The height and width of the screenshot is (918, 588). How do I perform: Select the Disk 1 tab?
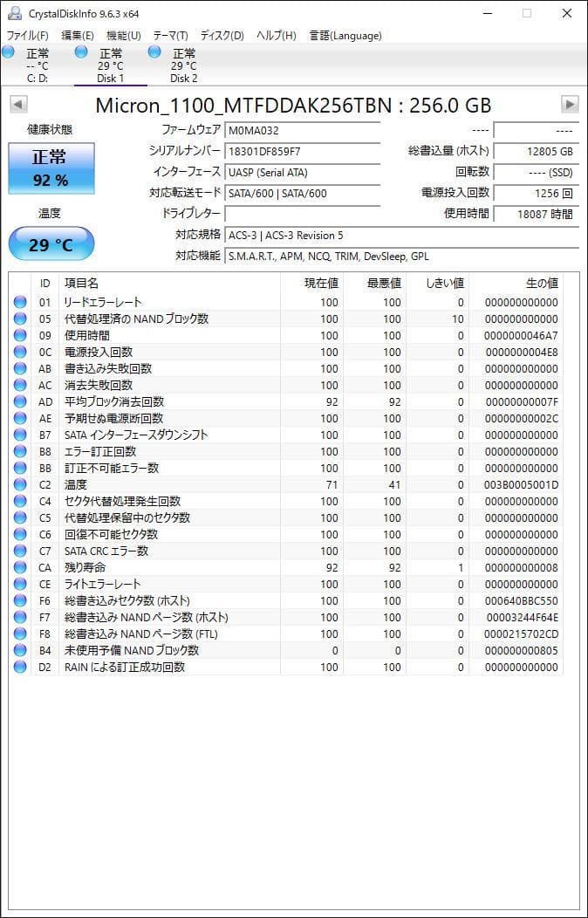(x=110, y=65)
